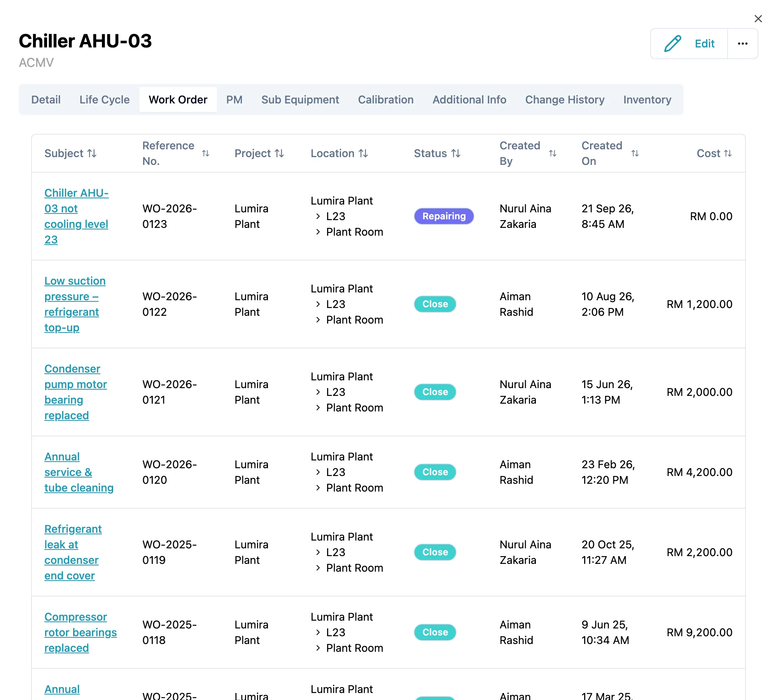Click 'Nurul Aina Zakaria' in WO-2026-0121 row

tap(525, 392)
